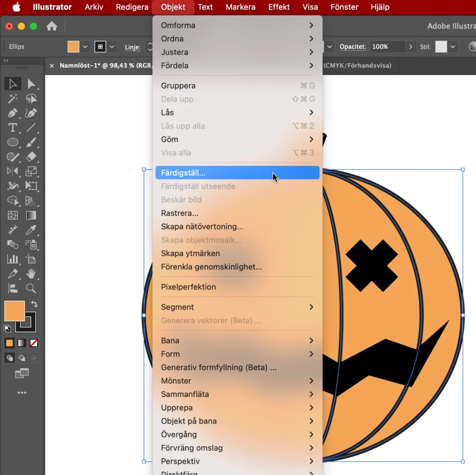Image resolution: width=476 pixels, height=475 pixels.
Task: Pick the Reflect tool
Action: [13, 171]
